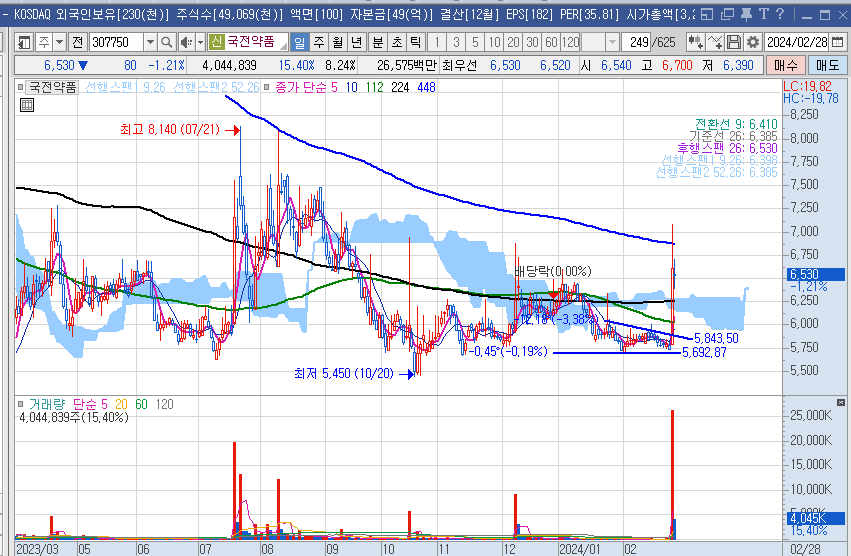Select the 일 daily period button

300,42
